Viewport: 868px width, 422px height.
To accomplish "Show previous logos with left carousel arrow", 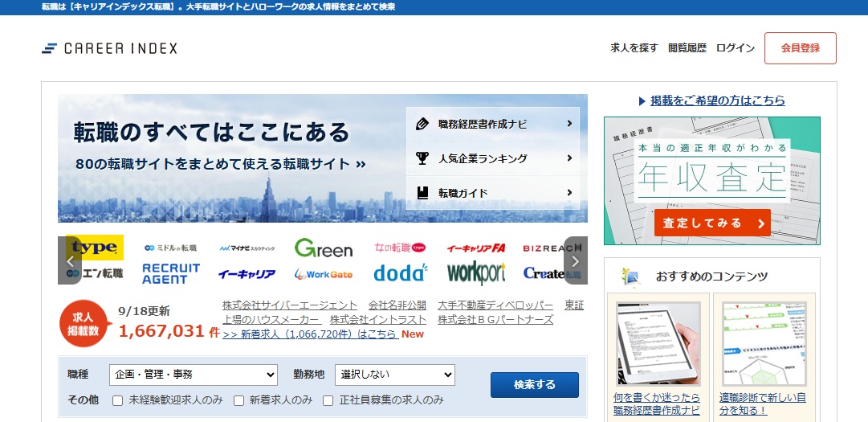I will coord(70,261).
